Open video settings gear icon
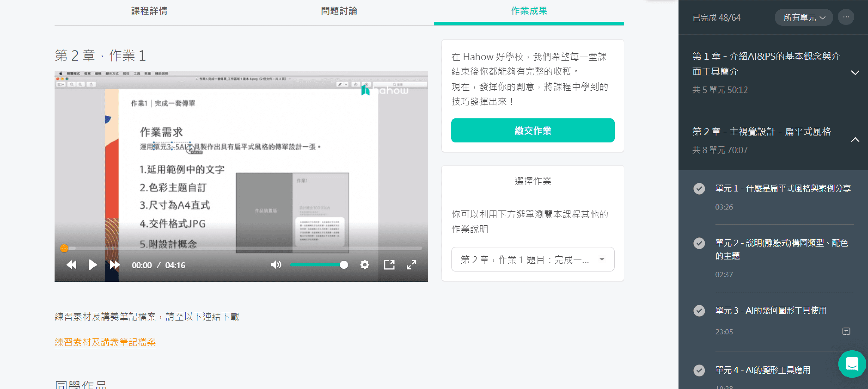The image size is (868, 389). coord(365,265)
